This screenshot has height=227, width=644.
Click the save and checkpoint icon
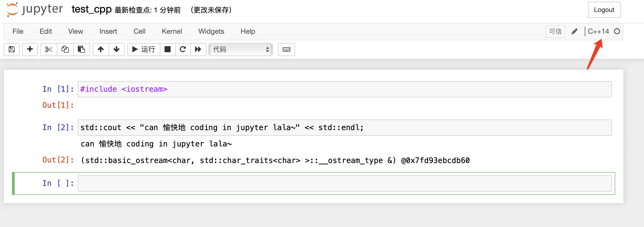click(x=12, y=49)
